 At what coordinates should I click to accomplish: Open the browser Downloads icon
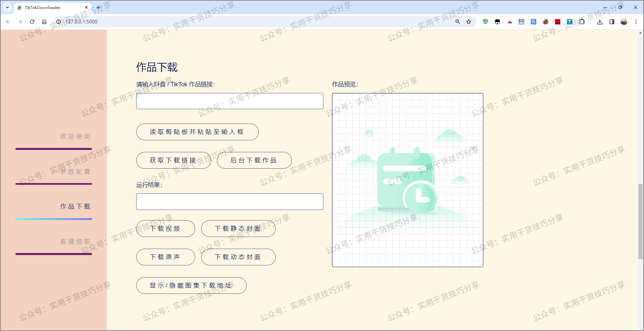[599, 21]
